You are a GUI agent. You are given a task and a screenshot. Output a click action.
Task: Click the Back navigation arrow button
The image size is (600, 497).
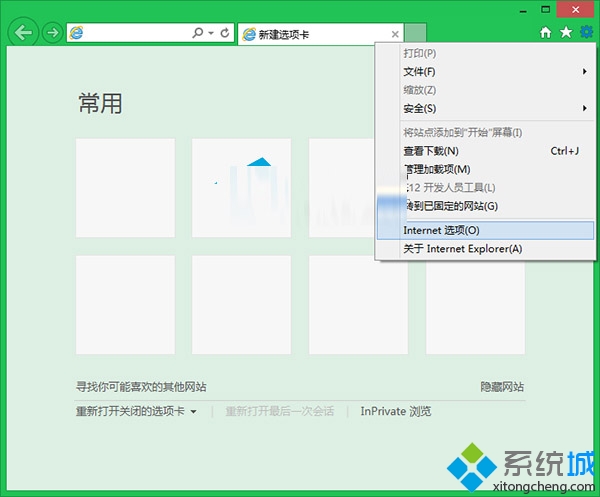pos(24,33)
